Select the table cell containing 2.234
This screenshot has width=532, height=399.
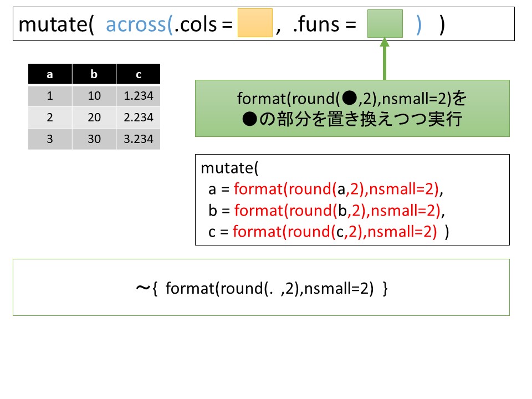tap(138, 117)
